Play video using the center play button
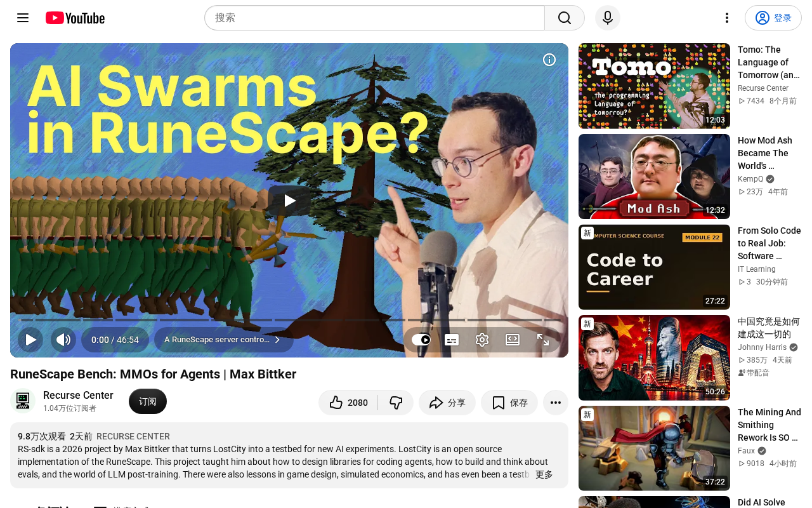The image size is (812, 508). pos(289,201)
